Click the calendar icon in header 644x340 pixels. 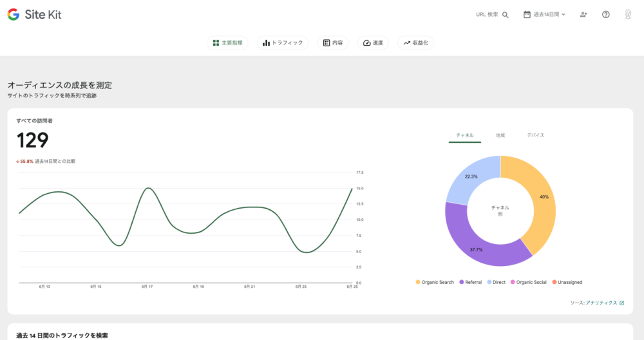point(527,14)
